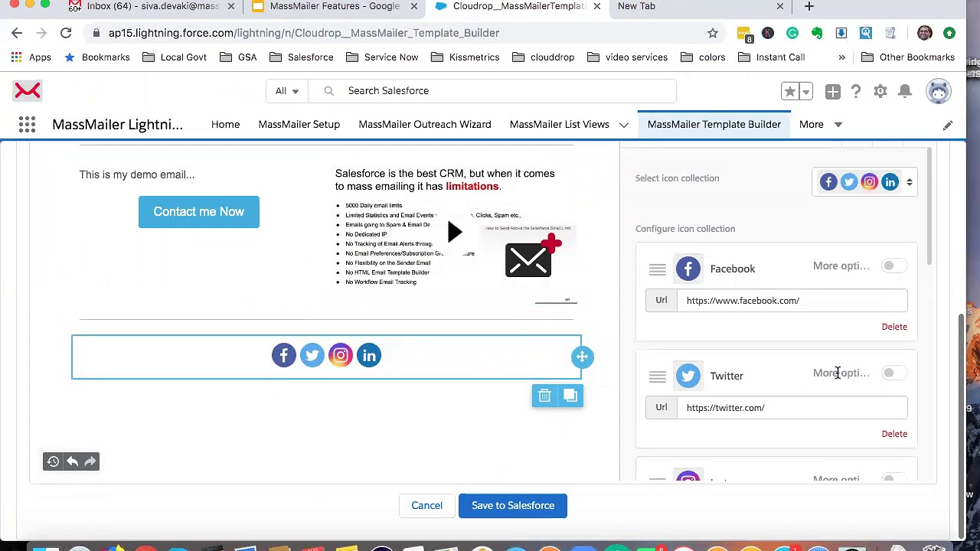Open the Favorites star in Salesforce header
Image resolution: width=980 pixels, height=551 pixels.
(x=789, y=91)
